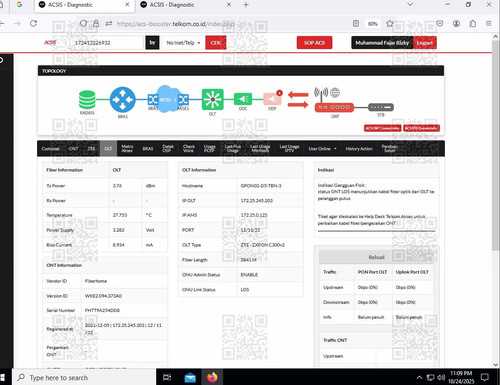This screenshot has height=385, width=500.
Task: Open the Check Voice tab
Action: click(189, 149)
